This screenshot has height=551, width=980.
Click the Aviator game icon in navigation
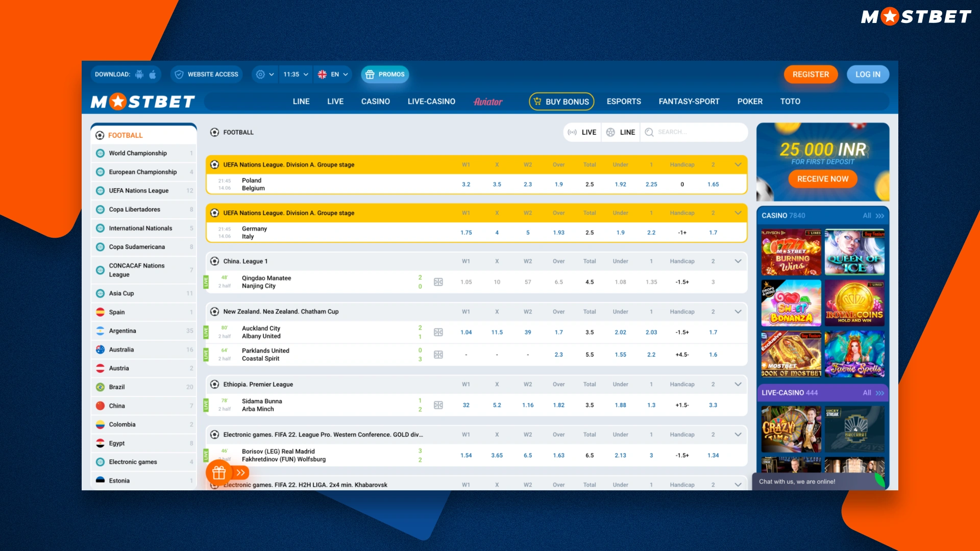[488, 101]
